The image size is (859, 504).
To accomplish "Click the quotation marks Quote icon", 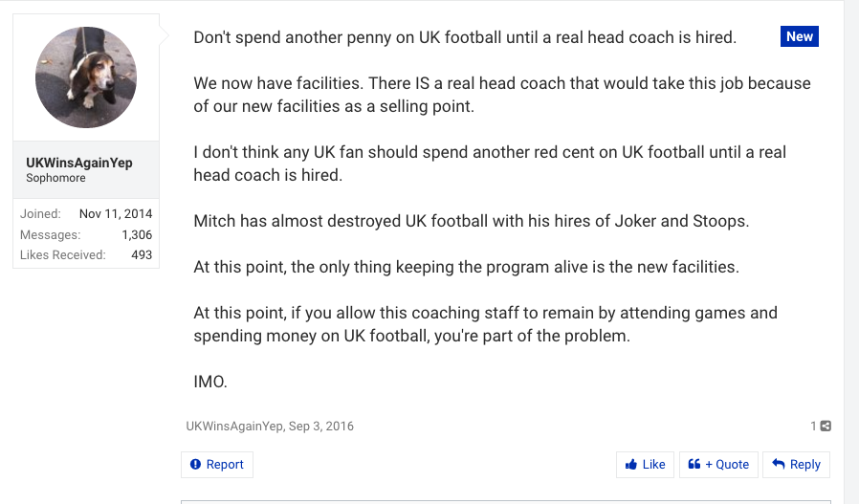I will (694, 465).
